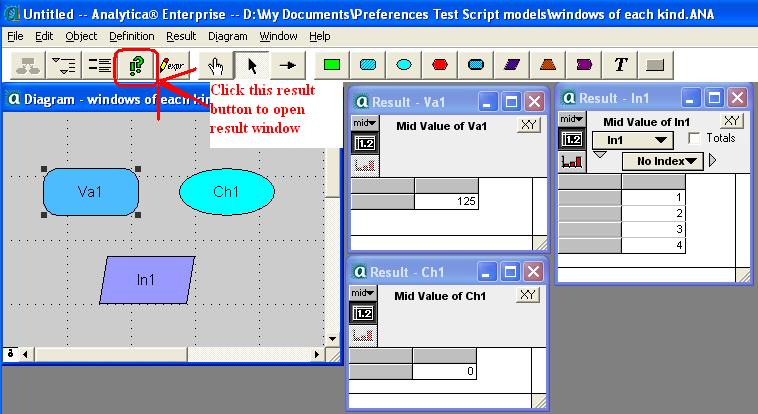Open the Definition expr pencil tool
Image resolution: width=758 pixels, height=414 pixels.
172,66
